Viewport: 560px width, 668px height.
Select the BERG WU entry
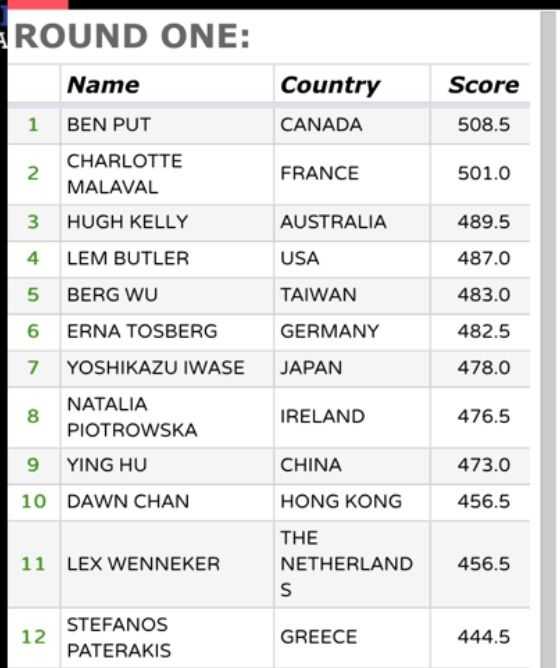click(x=112, y=295)
